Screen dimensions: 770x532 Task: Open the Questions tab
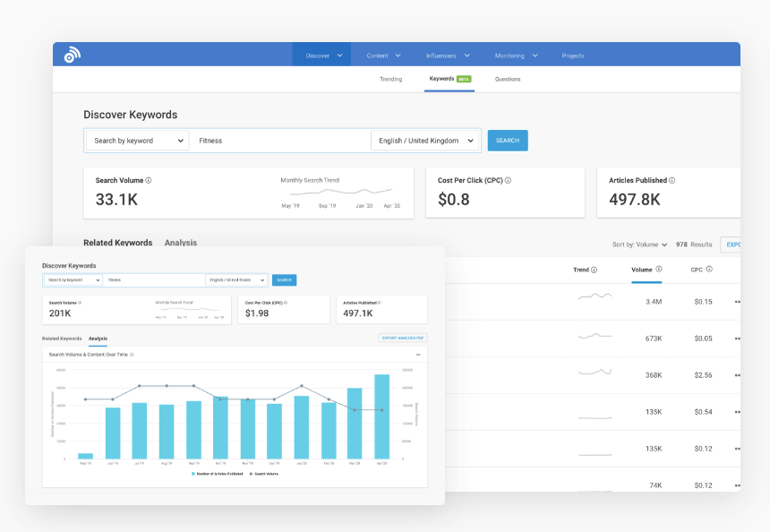click(508, 79)
